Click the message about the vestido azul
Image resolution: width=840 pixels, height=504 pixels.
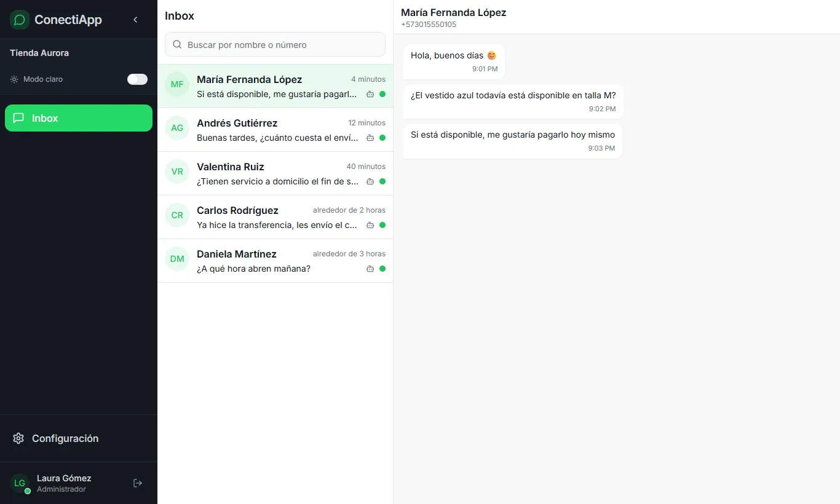coord(513,101)
